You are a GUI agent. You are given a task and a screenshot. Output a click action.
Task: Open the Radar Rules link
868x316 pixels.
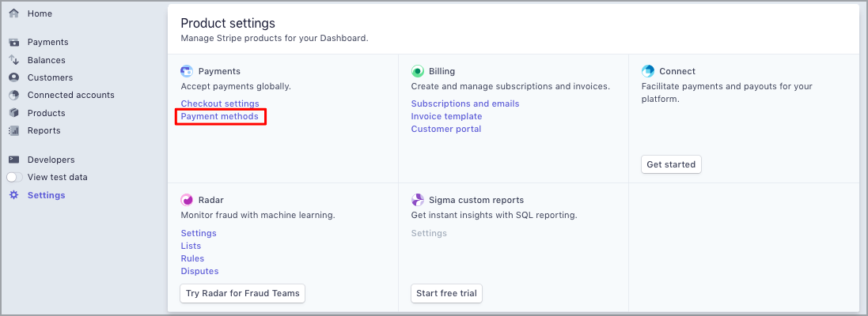pos(192,258)
